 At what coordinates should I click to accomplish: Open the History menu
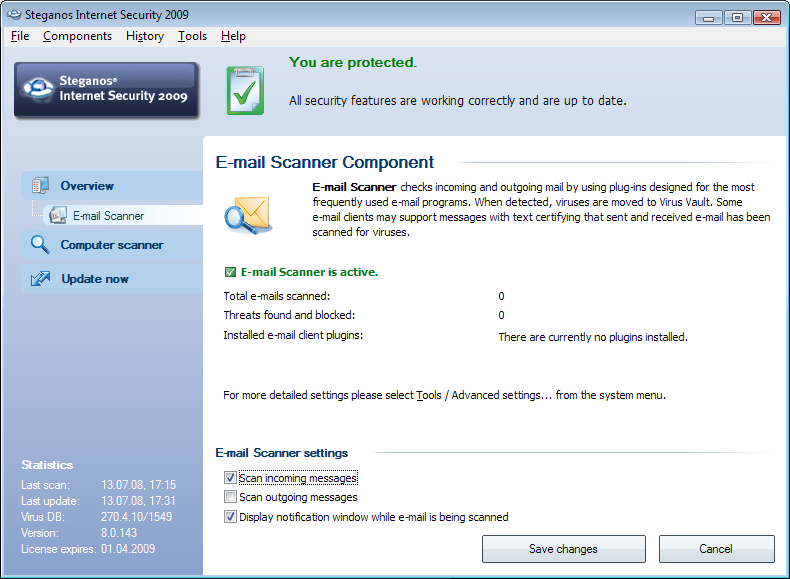[145, 36]
